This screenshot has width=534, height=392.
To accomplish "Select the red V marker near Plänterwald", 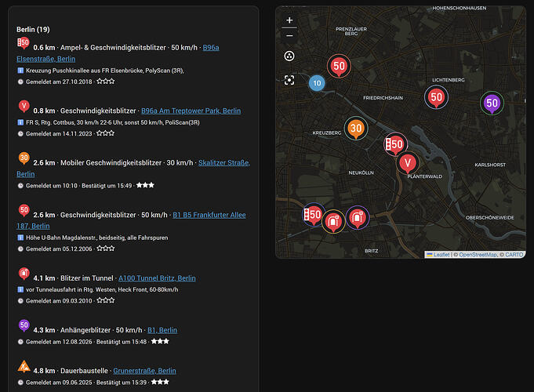I will point(407,163).
